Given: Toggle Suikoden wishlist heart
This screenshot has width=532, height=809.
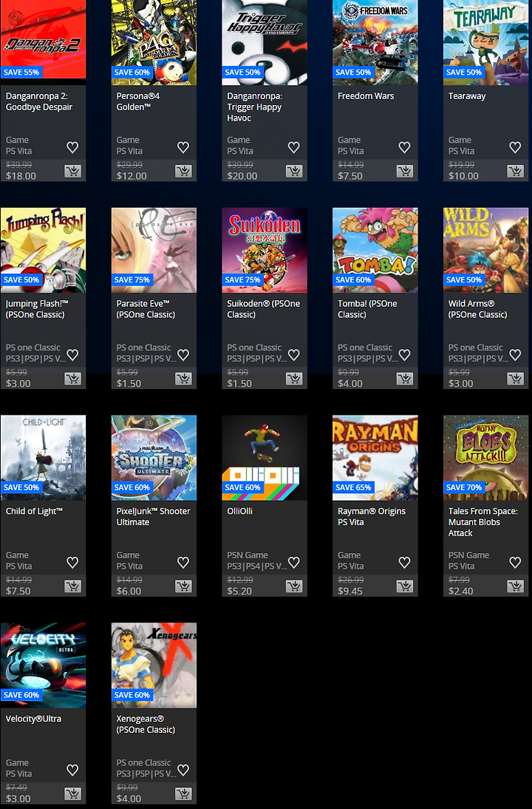Looking at the screenshot, I should click(294, 355).
